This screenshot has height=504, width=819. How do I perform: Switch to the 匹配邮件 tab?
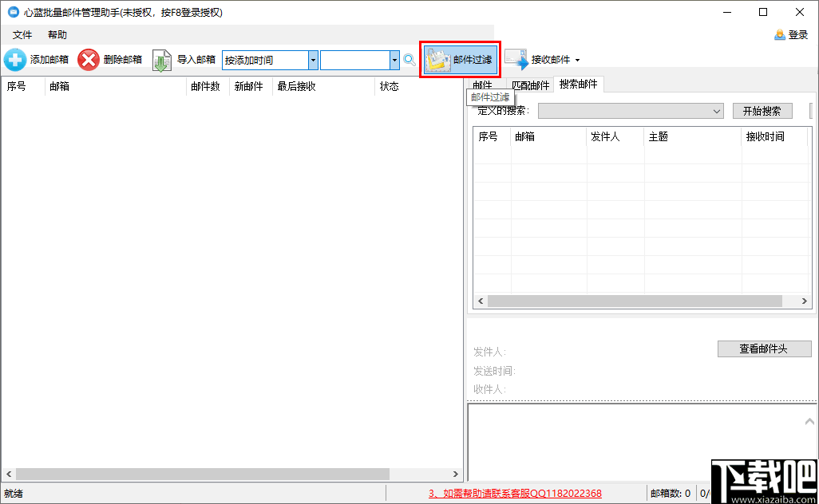(531, 84)
